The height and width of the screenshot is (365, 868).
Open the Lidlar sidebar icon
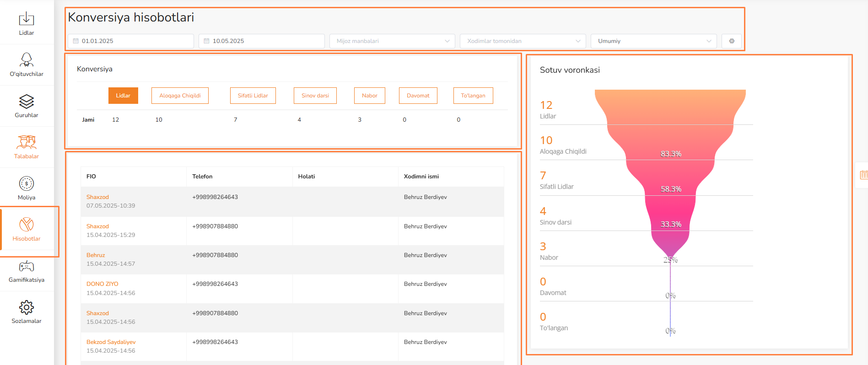tap(27, 19)
